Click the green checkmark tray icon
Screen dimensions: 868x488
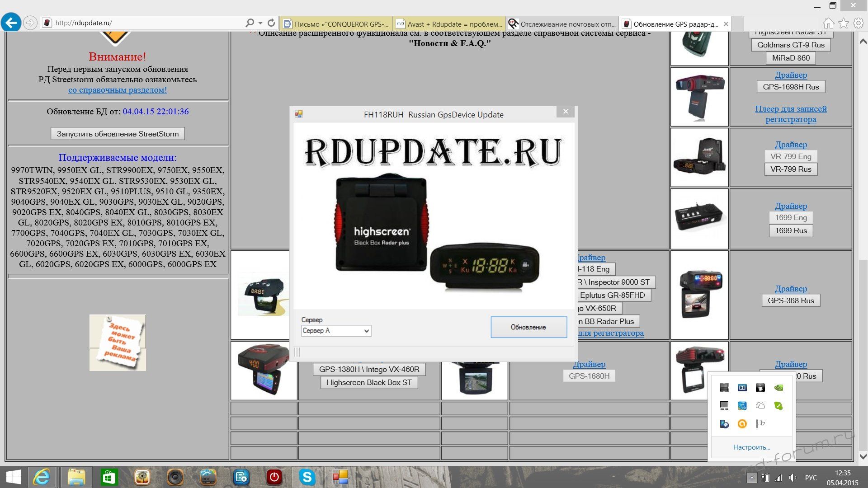[x=778, y=406]
